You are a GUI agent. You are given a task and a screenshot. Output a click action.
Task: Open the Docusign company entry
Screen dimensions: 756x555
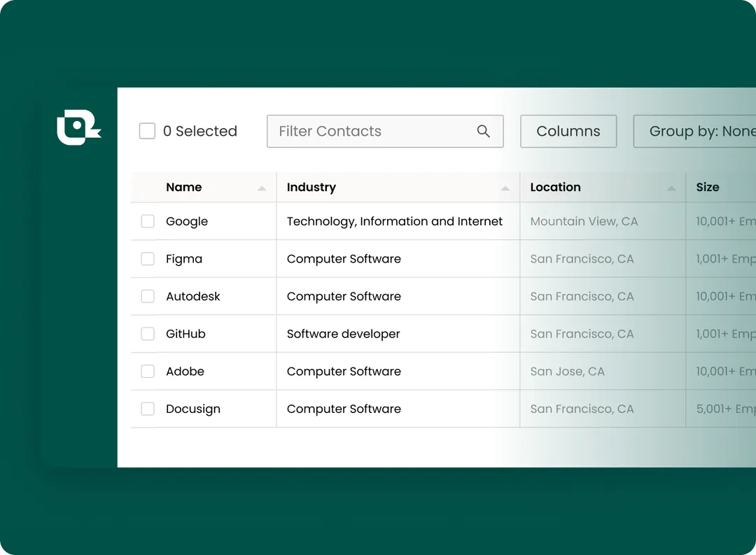tap(193, 409)
